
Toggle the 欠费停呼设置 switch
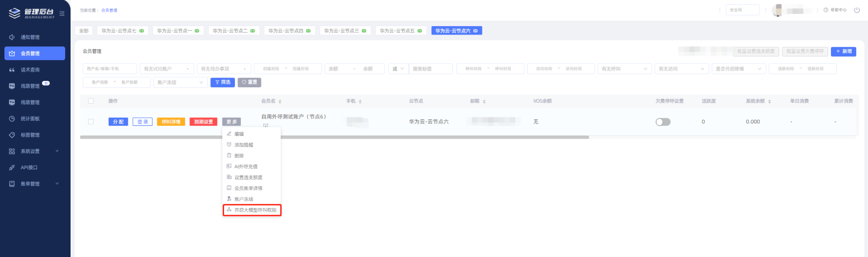point(663,122)
